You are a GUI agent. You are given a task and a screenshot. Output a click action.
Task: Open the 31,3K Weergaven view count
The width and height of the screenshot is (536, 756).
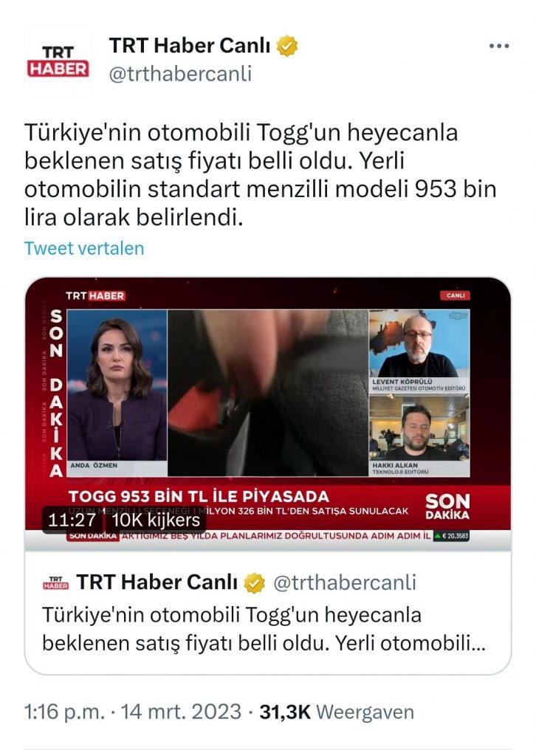click(337, 712)
